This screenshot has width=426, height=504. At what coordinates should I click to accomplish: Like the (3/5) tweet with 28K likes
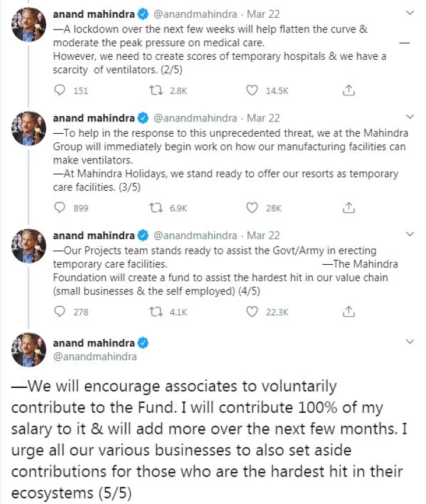coord(253,208)
